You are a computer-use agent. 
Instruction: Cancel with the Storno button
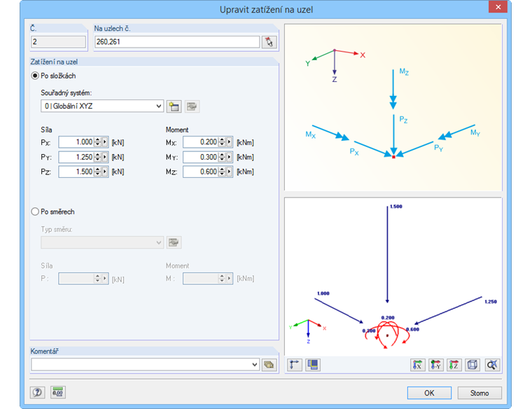click(479, 393)
